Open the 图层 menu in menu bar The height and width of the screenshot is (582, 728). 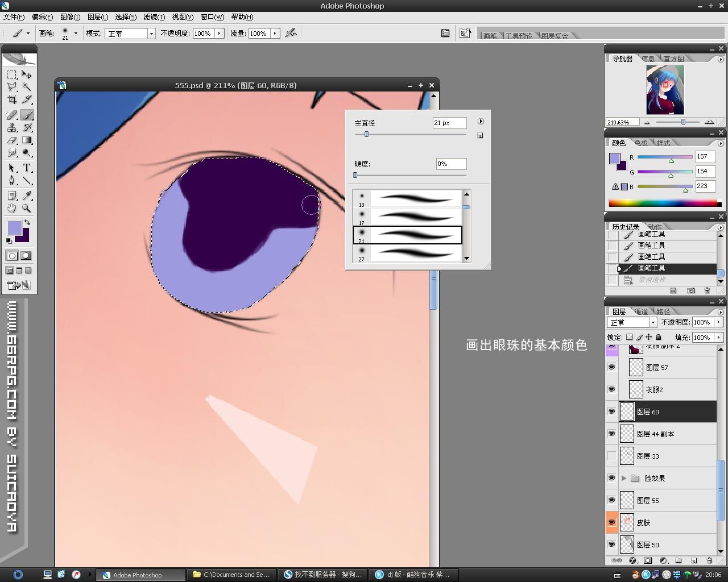click(98, 17)
